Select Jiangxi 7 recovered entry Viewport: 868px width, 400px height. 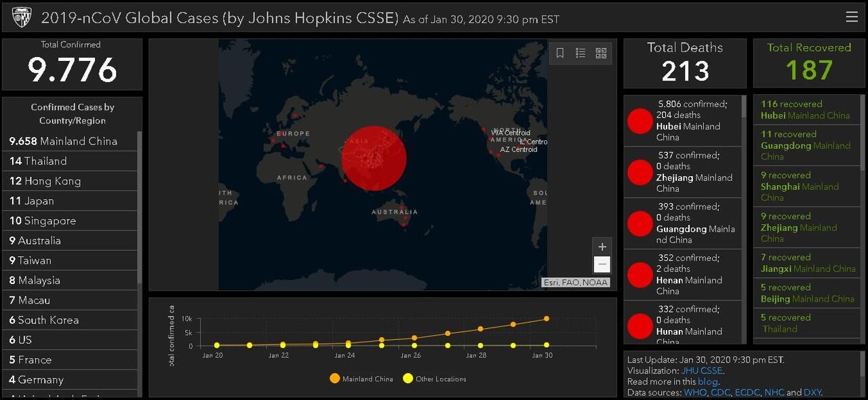806,263
